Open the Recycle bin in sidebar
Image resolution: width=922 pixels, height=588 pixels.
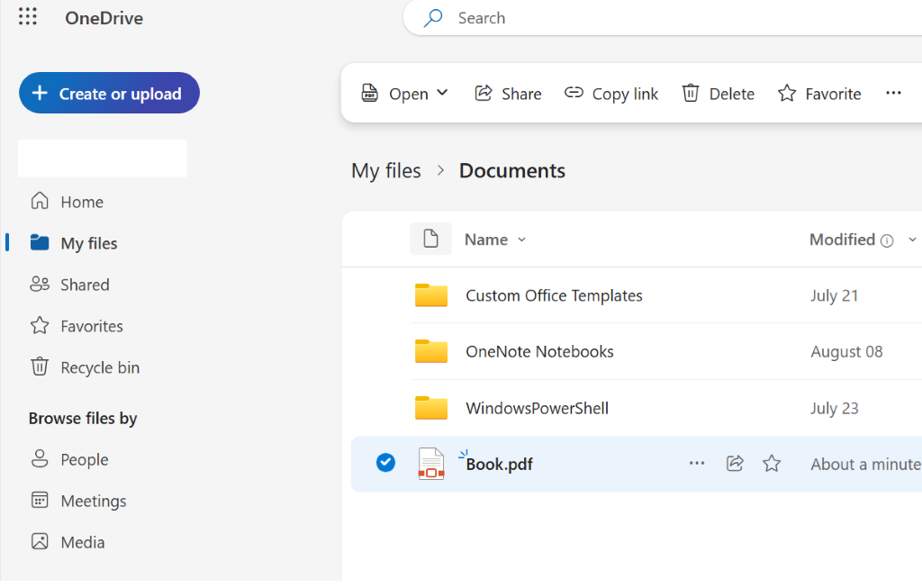[x=86, y=367]
